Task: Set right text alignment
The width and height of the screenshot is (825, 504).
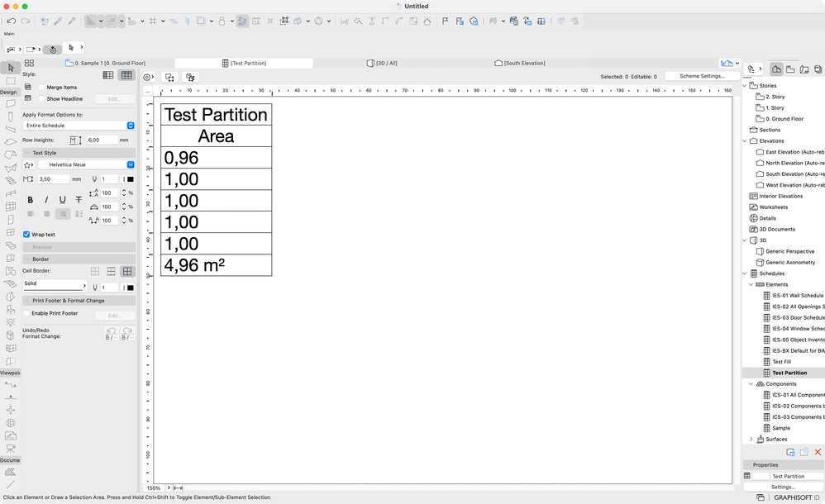Action: coord(63,214)
